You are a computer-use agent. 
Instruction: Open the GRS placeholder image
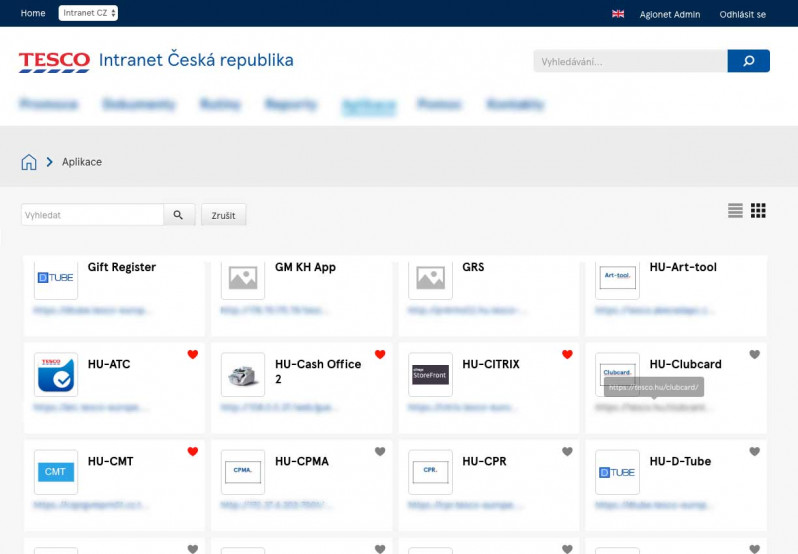point(431,278)
